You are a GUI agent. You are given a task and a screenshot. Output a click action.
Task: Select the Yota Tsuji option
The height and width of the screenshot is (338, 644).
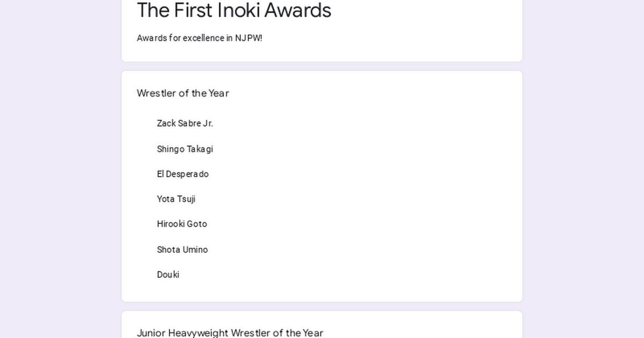pyautogui.click(x=176, y=199)
